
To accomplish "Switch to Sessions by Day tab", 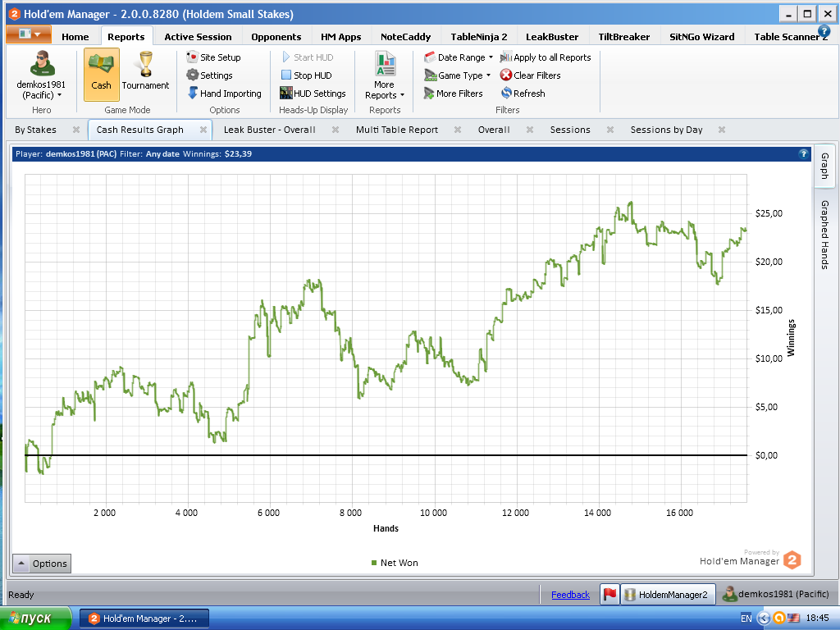I will [x=666, y=130].
